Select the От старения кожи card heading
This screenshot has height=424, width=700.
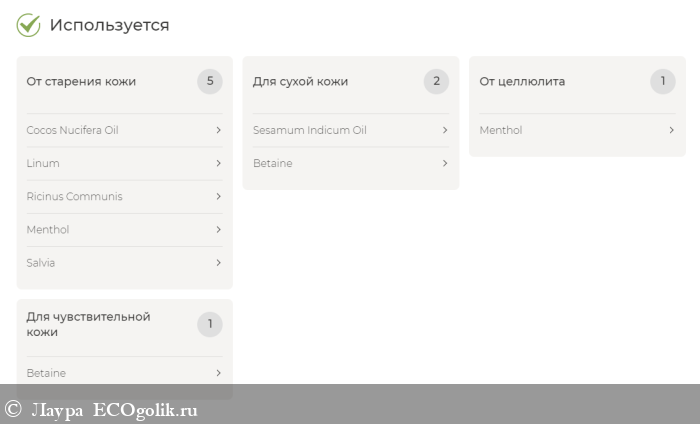[81, 82]
